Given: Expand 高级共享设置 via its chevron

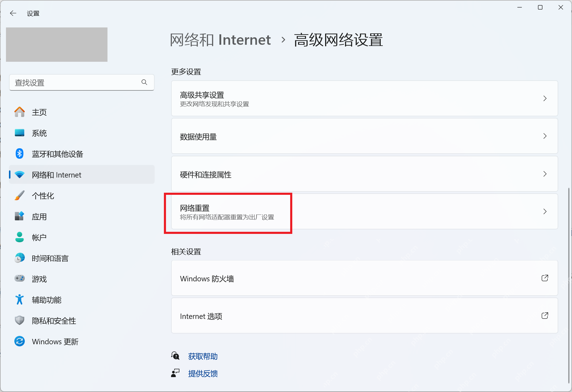Looking at the screenshot, I should [x=545, y=98].
